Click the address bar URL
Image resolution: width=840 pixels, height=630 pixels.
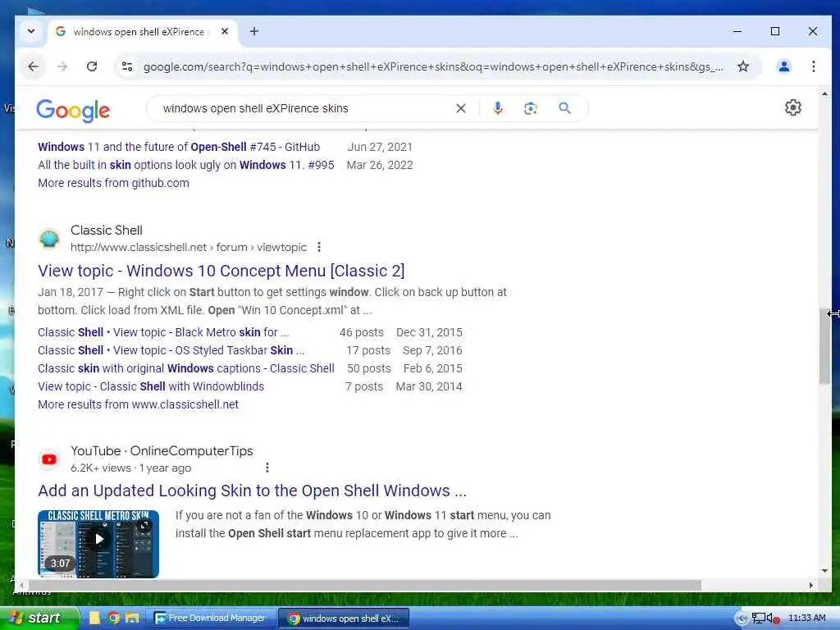433,67
